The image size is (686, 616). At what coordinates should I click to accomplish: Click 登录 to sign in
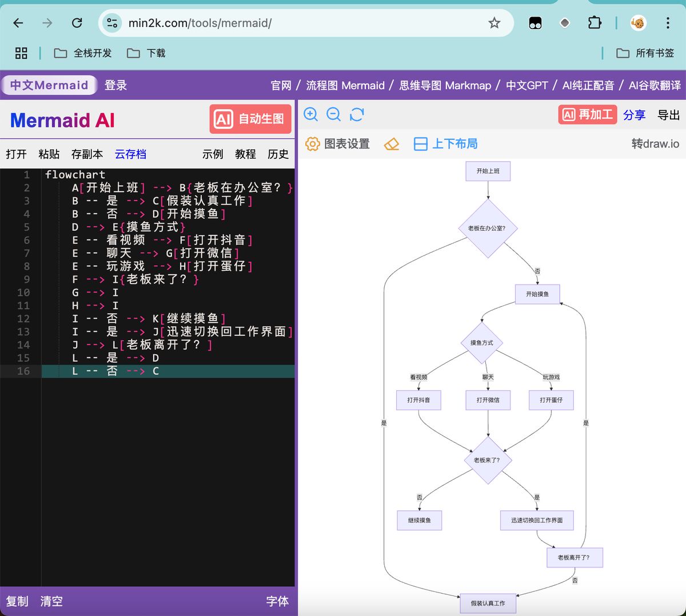[115, 85]
